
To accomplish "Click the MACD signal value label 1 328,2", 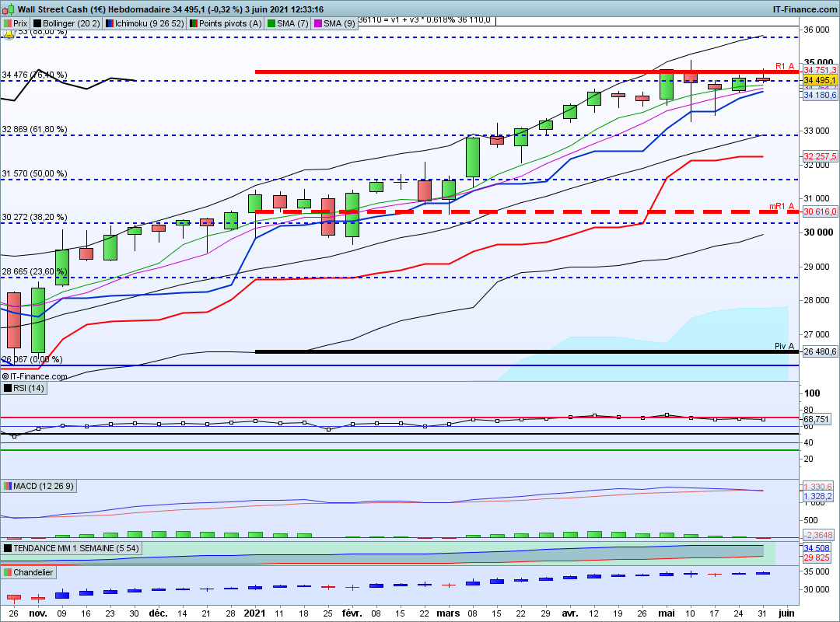I will click(818, 496).
